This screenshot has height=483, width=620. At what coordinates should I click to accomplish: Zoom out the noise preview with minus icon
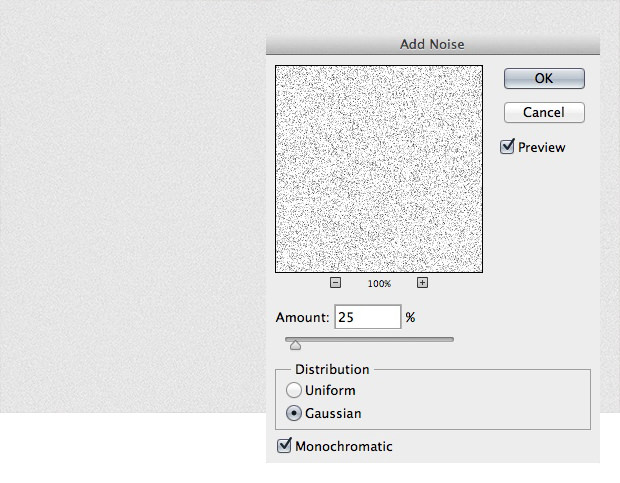(x=335, y=283)
